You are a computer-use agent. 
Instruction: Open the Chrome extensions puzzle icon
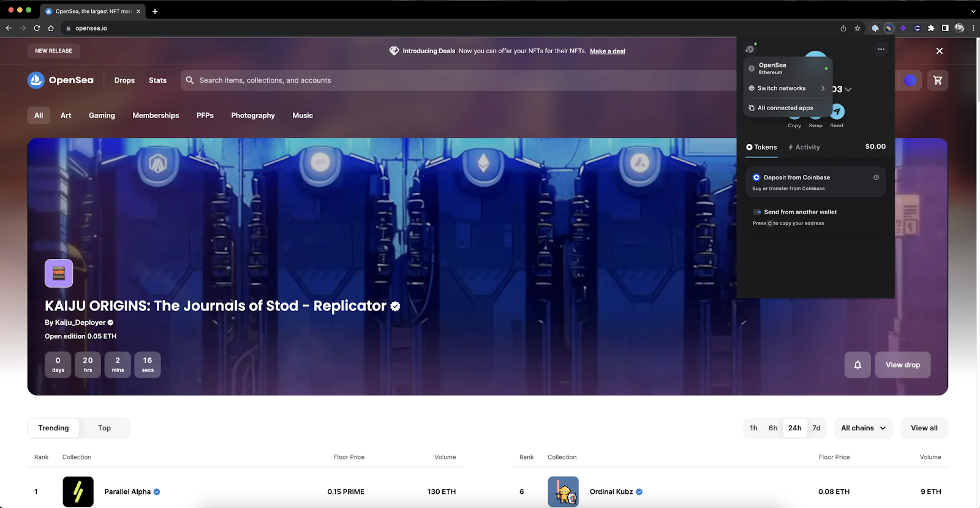pos(931,28)
